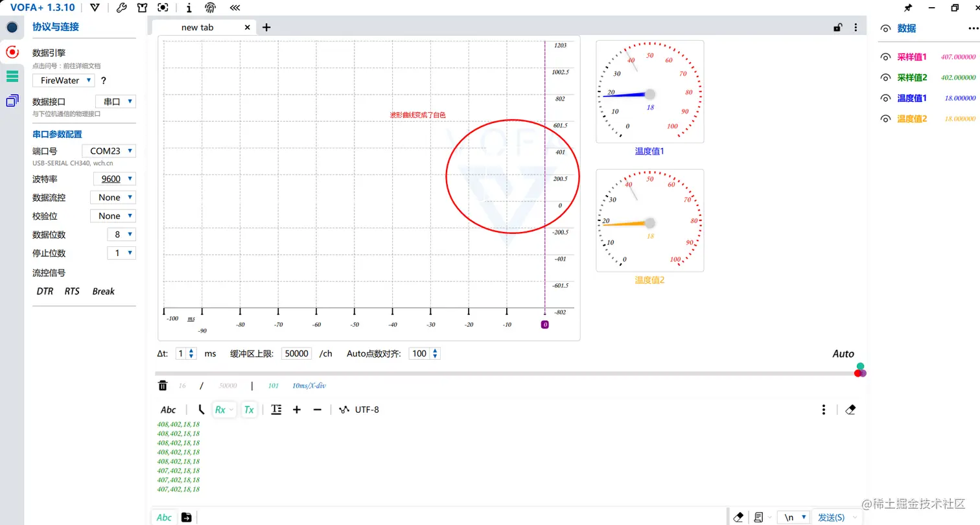This screenshot has width=980, height=525.
Task: Toggle the Break signal
Action: click(x=103, y=292)
